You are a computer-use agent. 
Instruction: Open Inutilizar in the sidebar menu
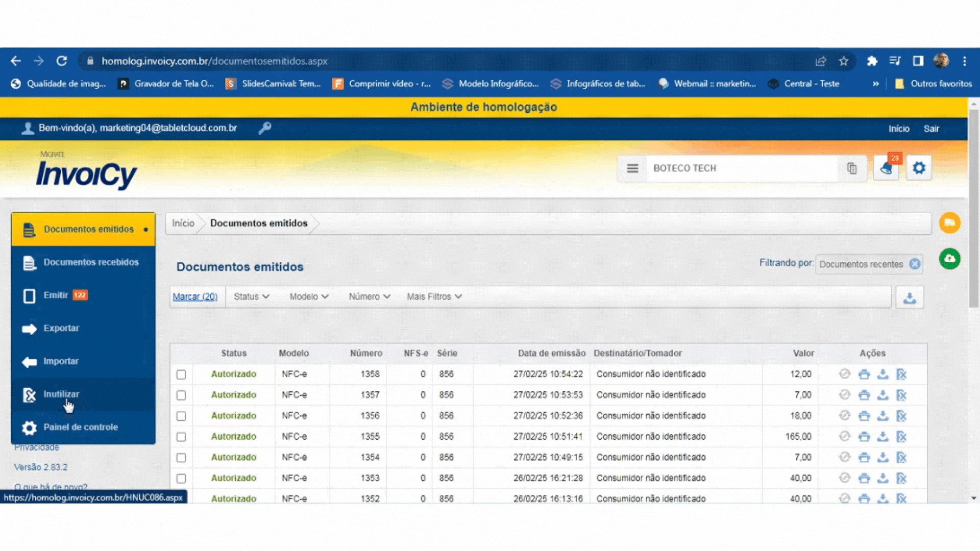click(61, 394)
